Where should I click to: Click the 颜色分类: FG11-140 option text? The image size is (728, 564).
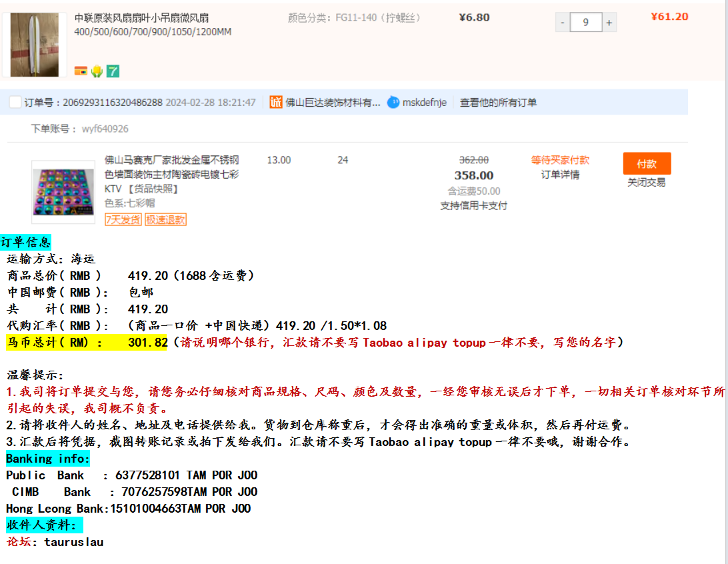pyautogui.click(x=355, y=18)
